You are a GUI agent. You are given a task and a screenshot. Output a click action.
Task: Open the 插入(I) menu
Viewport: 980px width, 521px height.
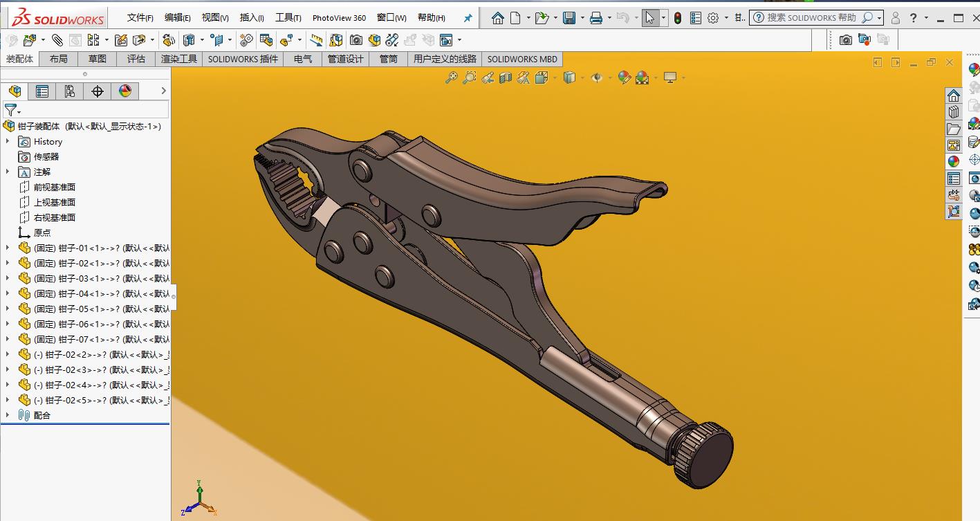click(x=252, y=18)
